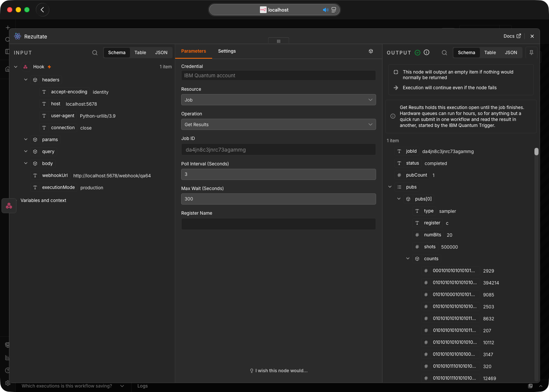Click the cube icon beside query

(x=35, y=152)
